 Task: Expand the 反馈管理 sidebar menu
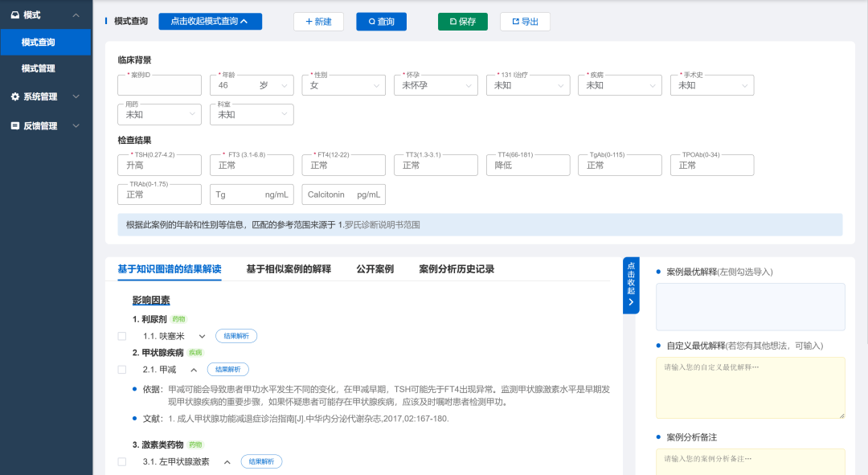(x=76, y=125)
